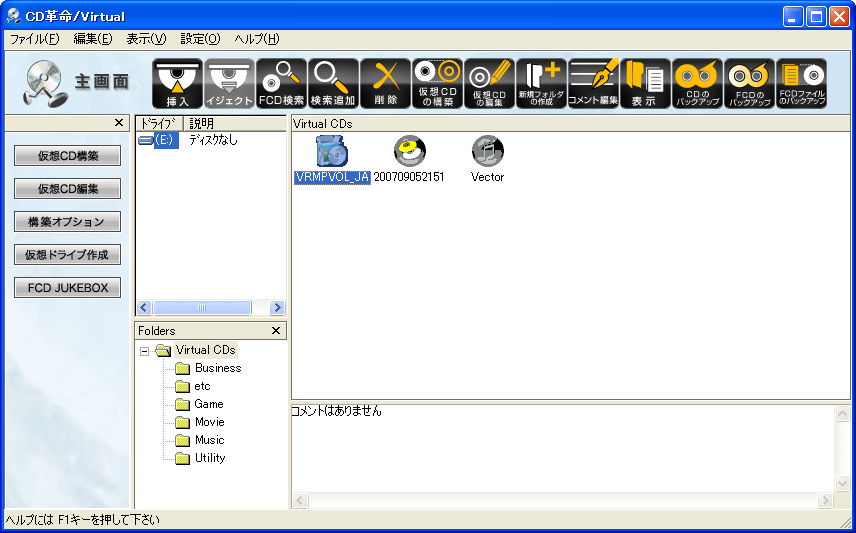Select the Virtual CDs root tree label
The height and width of the screenshot is (533, 856).
(205, 350)
